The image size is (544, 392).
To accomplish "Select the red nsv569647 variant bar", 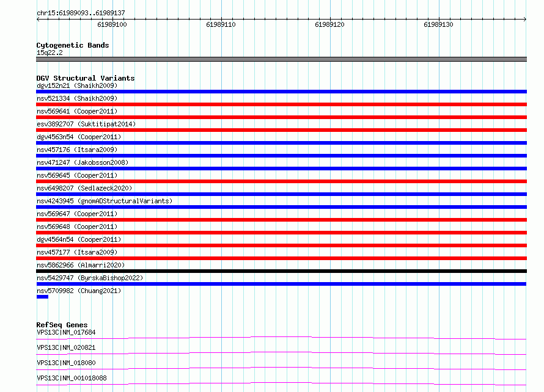I will tap(281, 220).
